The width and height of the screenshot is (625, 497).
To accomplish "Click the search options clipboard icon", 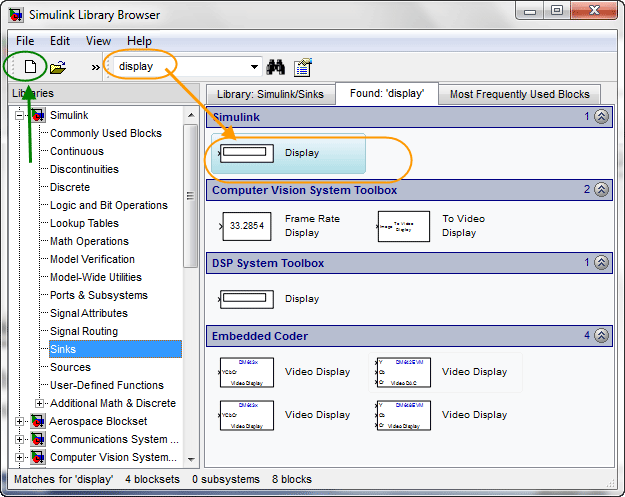I will coord(303,67).
